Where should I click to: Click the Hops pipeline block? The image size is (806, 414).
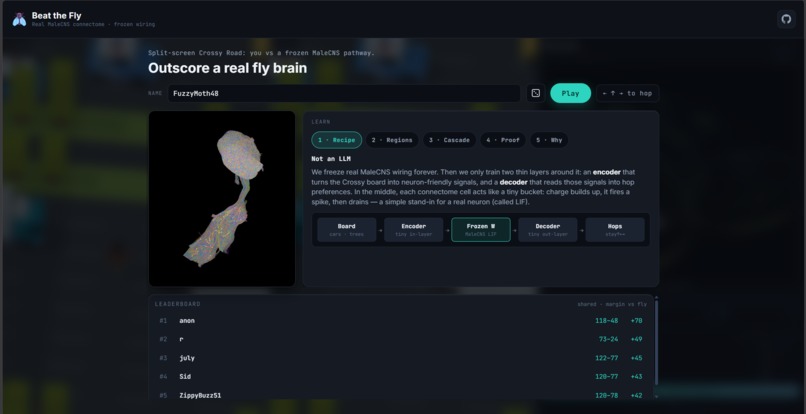[615, 229]
